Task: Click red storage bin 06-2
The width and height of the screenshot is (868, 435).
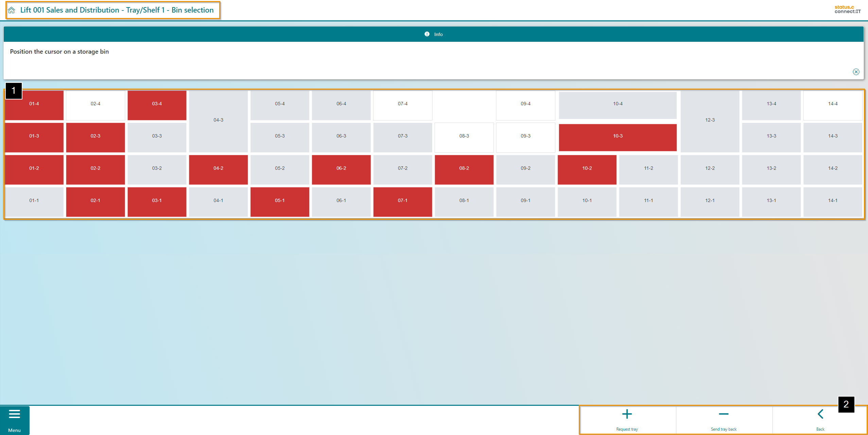Action: point(341,168)
